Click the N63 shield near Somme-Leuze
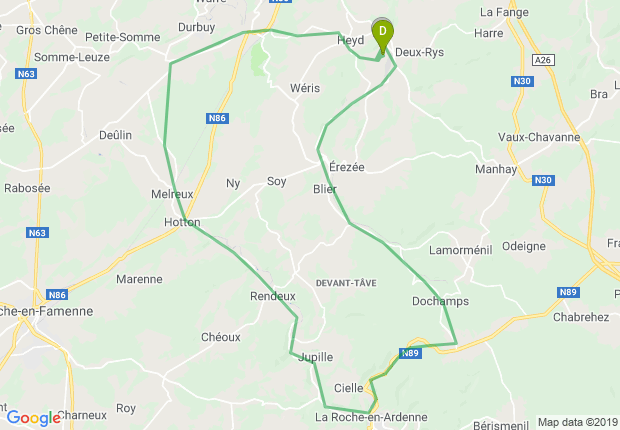 point(26,74)
